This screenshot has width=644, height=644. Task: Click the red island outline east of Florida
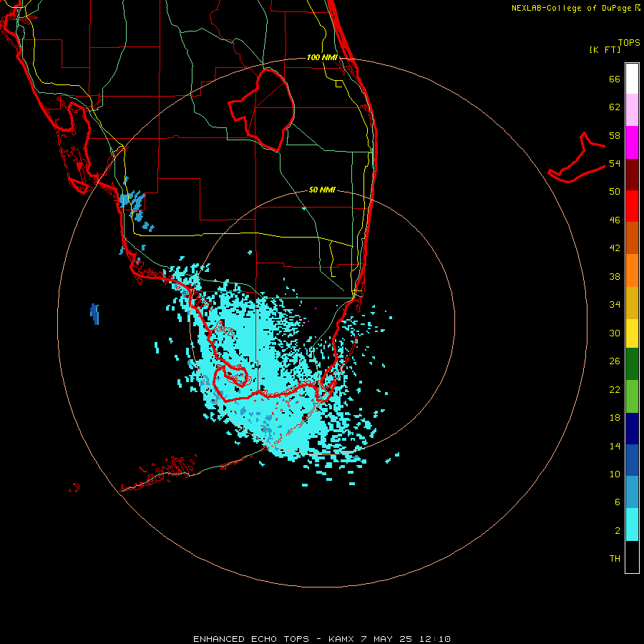[577, 159]
